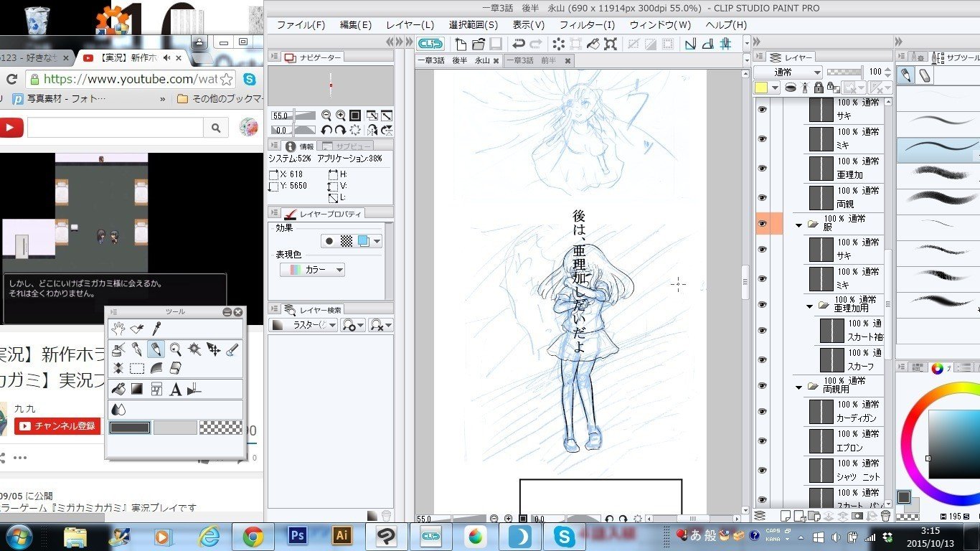
Task: Toggle visibility of the 両親用 folder
Action: coord(762,386)
